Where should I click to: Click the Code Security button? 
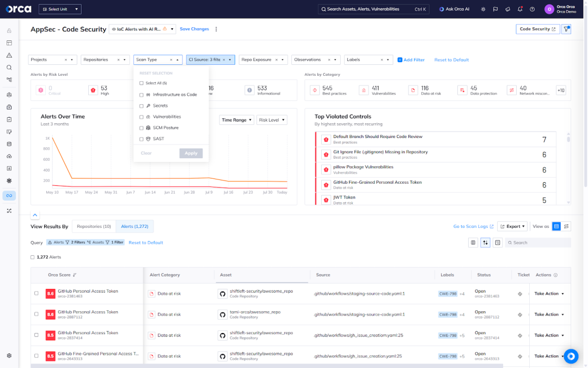tap(537, 29)
